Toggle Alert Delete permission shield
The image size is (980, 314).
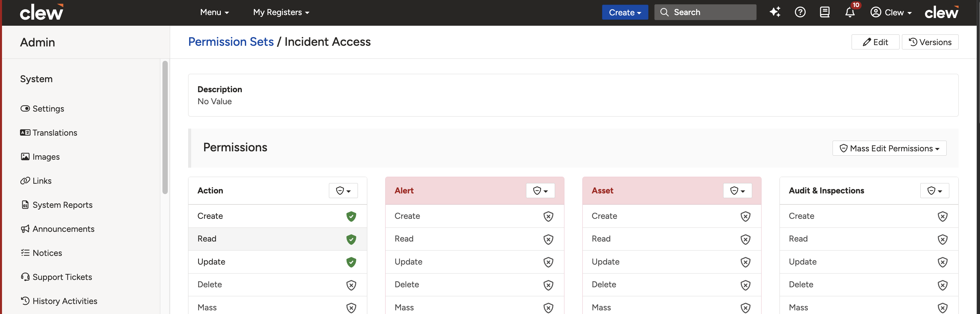pos(548,285)
